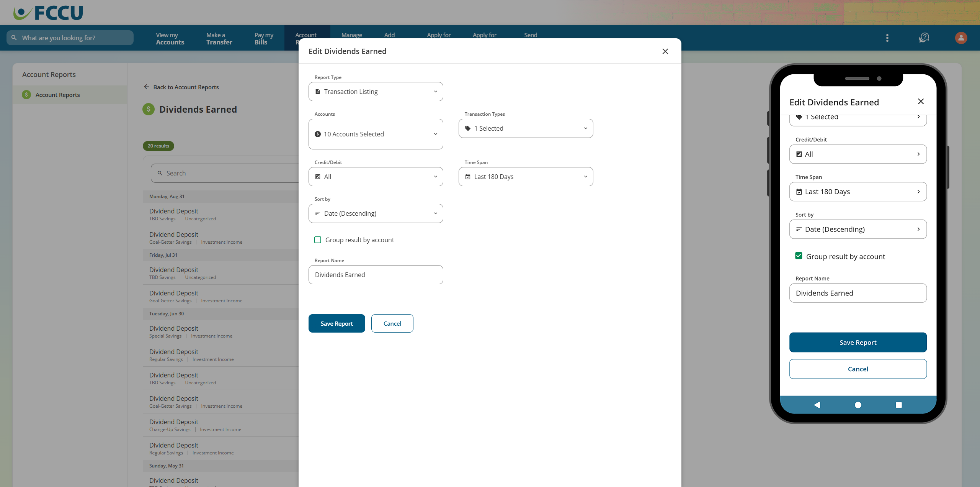Click Cancel in the dialog
980x487 pixels.
392,323
